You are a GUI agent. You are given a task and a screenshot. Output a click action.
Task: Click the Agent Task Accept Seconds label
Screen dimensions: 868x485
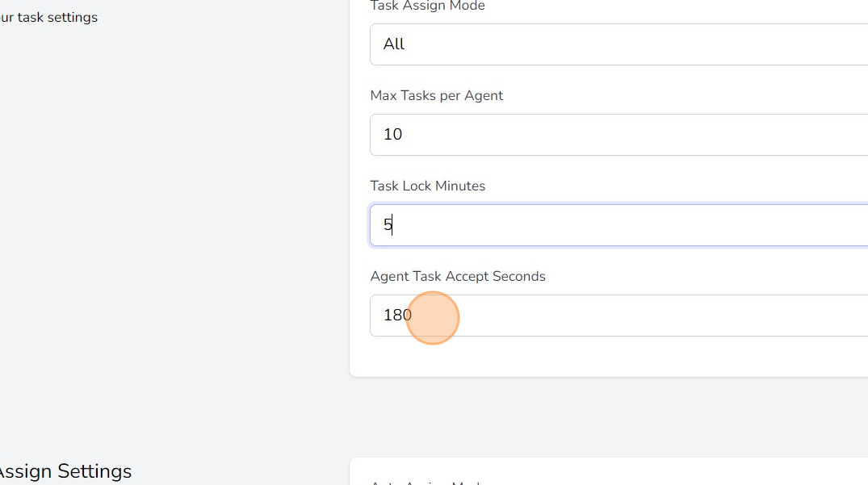click(x=458, y=276)
